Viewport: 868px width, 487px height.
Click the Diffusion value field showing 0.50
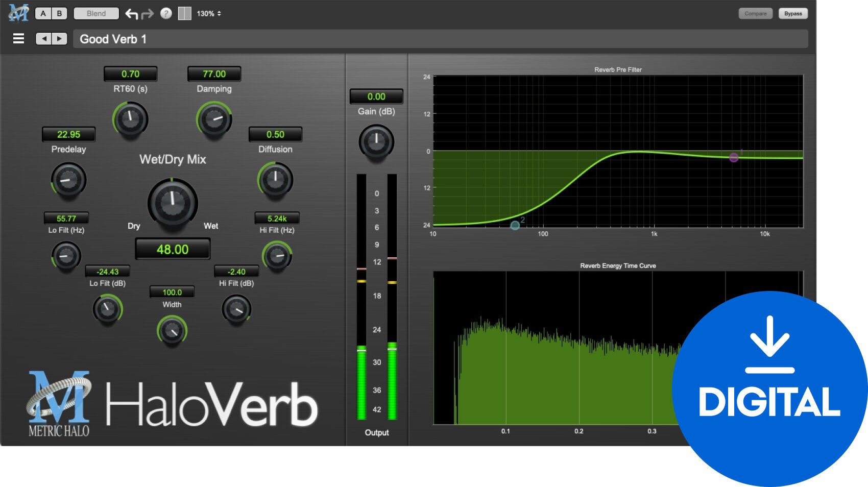coord(275,134)
